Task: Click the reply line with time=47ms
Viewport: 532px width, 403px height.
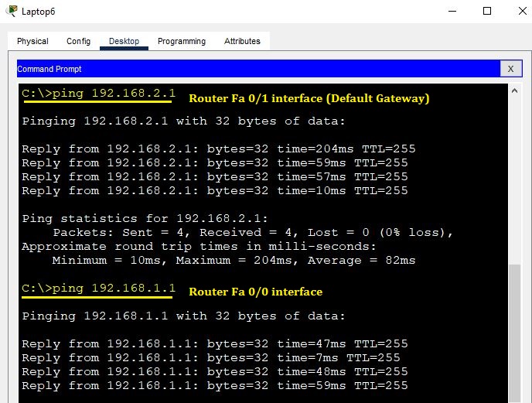Action: click(215, 343)
